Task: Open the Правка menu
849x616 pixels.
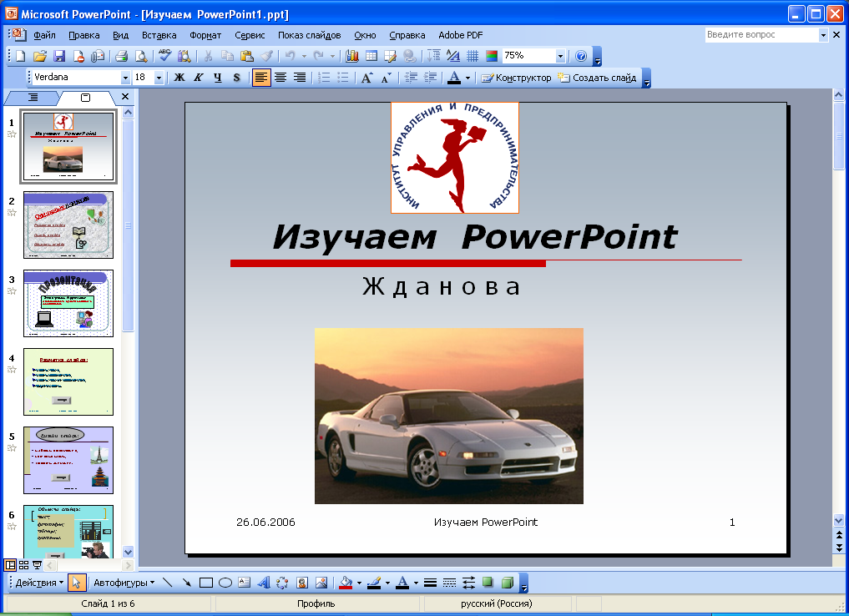Action: 84,35
